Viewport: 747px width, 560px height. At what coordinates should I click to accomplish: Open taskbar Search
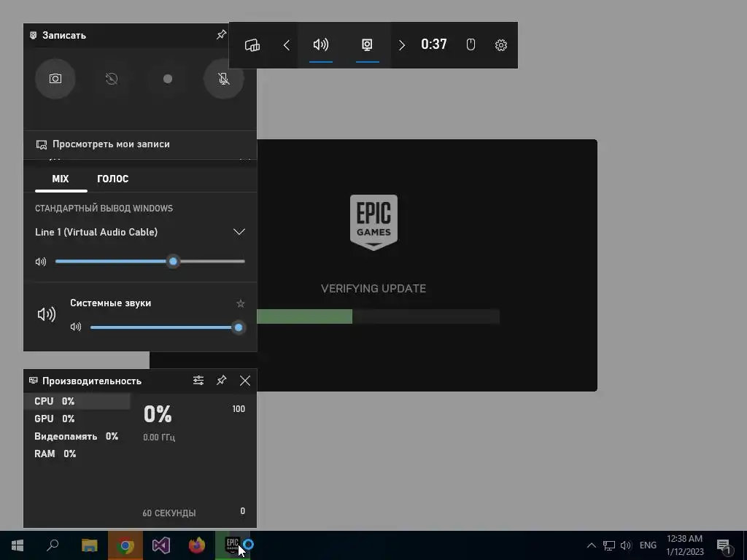click(53, 545)
